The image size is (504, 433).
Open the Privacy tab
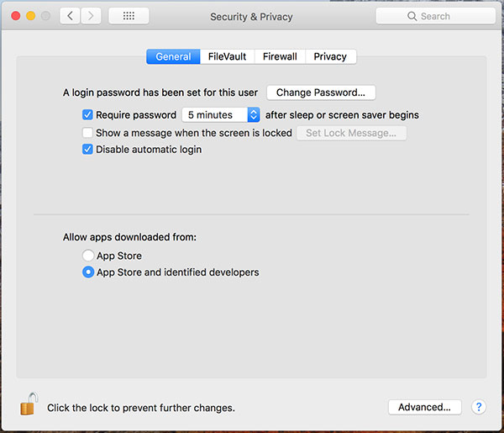click(330, 56)
